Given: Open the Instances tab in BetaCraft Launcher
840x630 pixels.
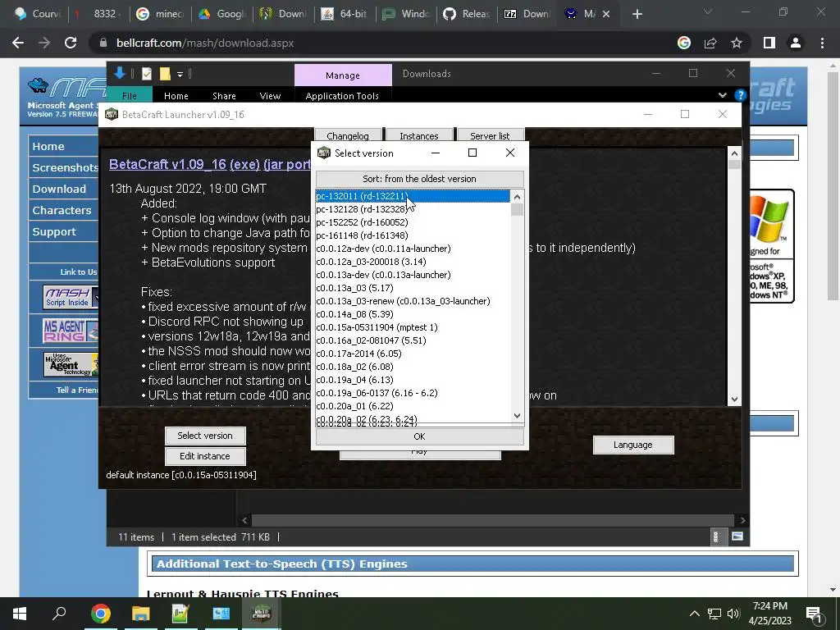Looking at the screenshot, I should [419, 135].
